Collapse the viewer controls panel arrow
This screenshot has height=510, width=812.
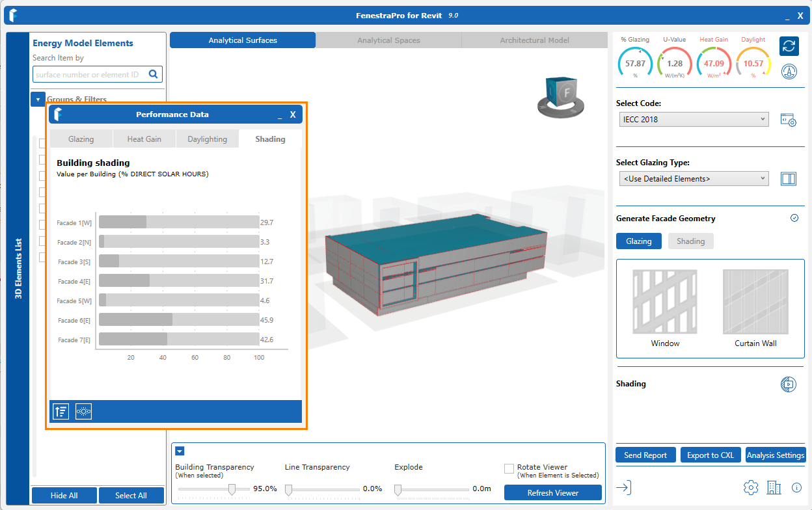[180, 451]
